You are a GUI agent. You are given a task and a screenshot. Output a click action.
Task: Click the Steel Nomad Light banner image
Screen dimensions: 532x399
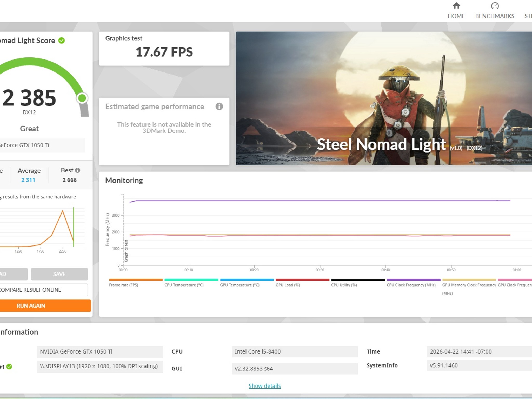point(384,98)
